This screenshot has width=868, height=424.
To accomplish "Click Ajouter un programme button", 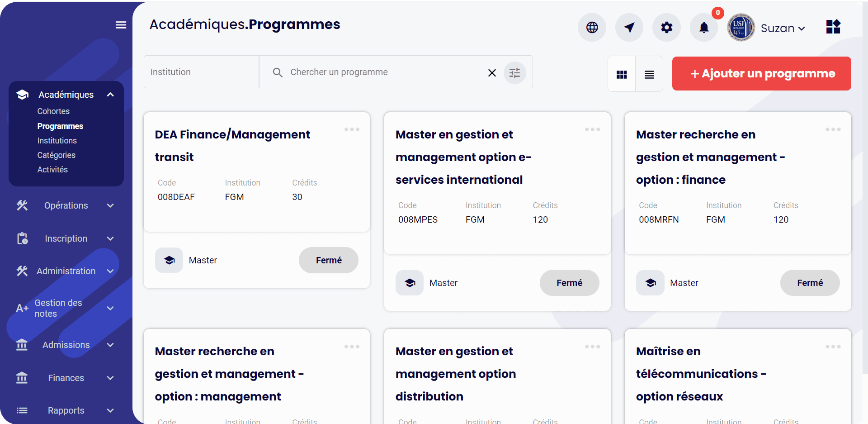I will tap(761, 74).
